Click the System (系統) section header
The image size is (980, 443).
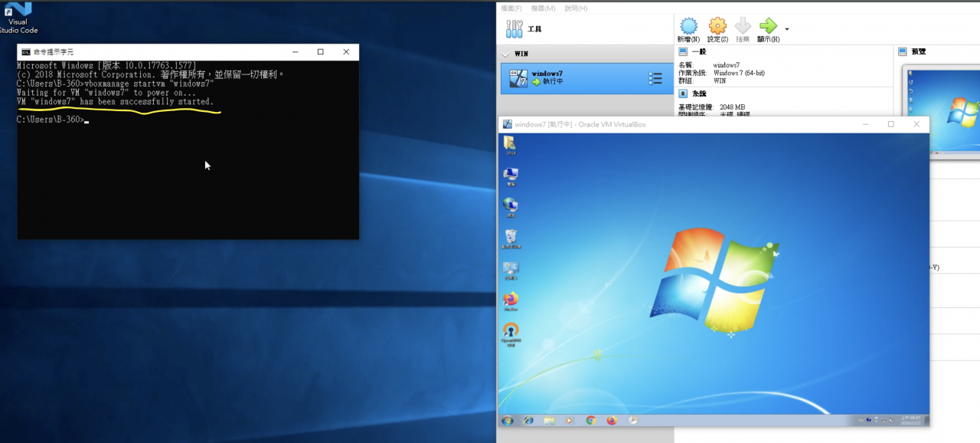point(691,93)
